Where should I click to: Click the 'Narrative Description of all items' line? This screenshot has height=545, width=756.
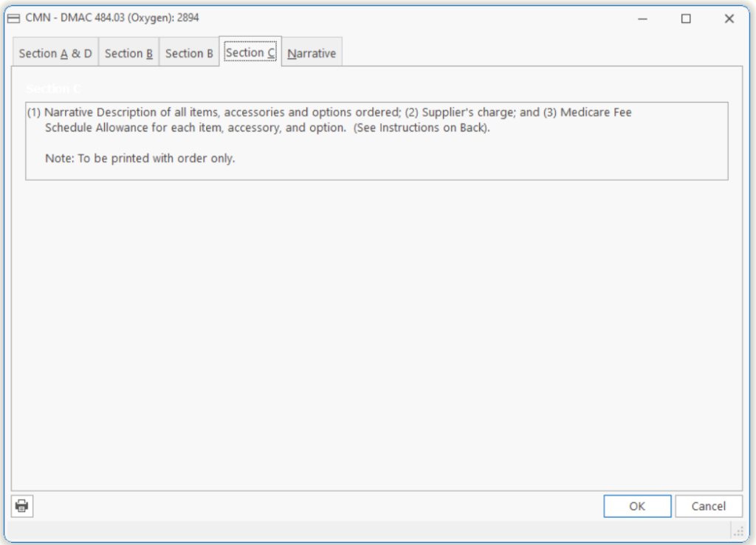[x=221, y=113]
